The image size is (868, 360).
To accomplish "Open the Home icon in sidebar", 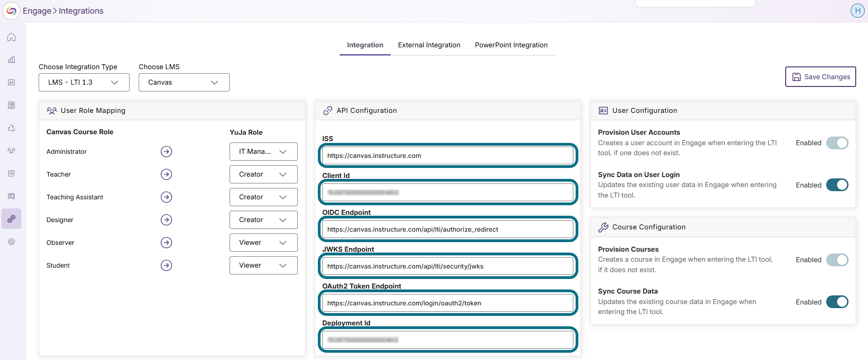I will coord(11,37).
